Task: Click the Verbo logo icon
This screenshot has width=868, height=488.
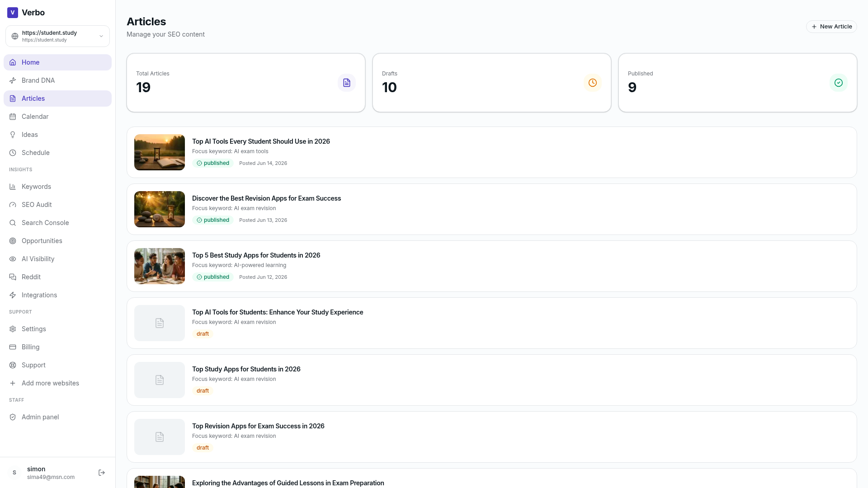Action: 13,13
